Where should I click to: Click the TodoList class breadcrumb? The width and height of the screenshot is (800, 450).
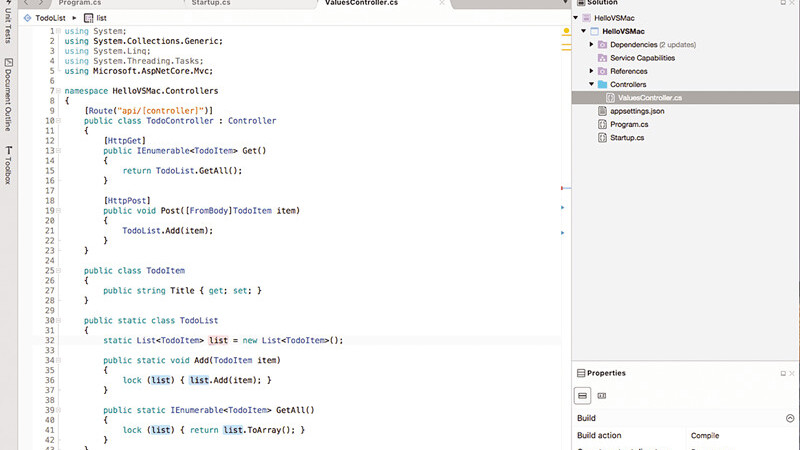[49, 18]
